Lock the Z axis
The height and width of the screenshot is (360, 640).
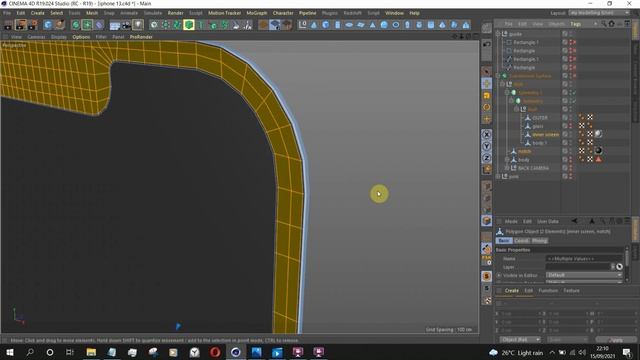[487, 158]
